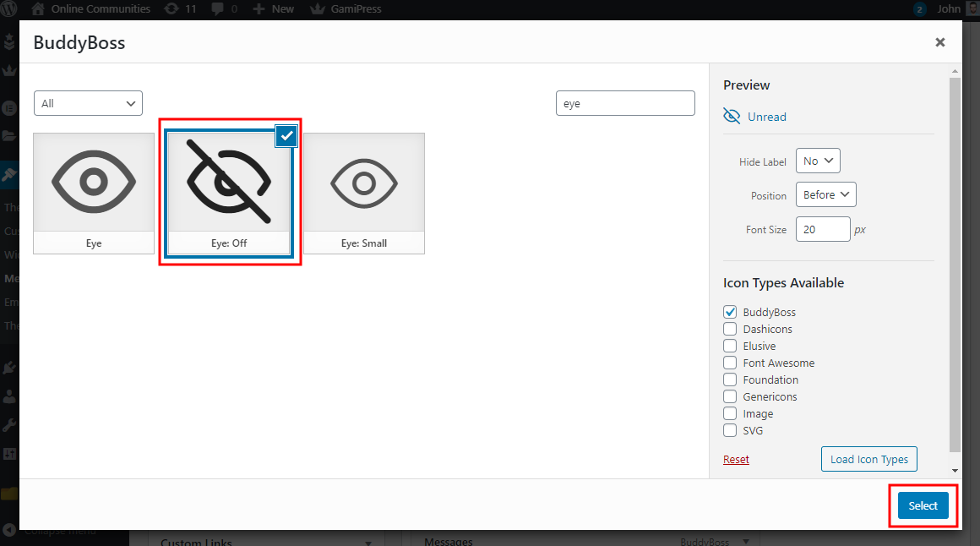Tick the SVG icon type checkbox
Viewport: 980px width, 546px height.
point(731,430)
